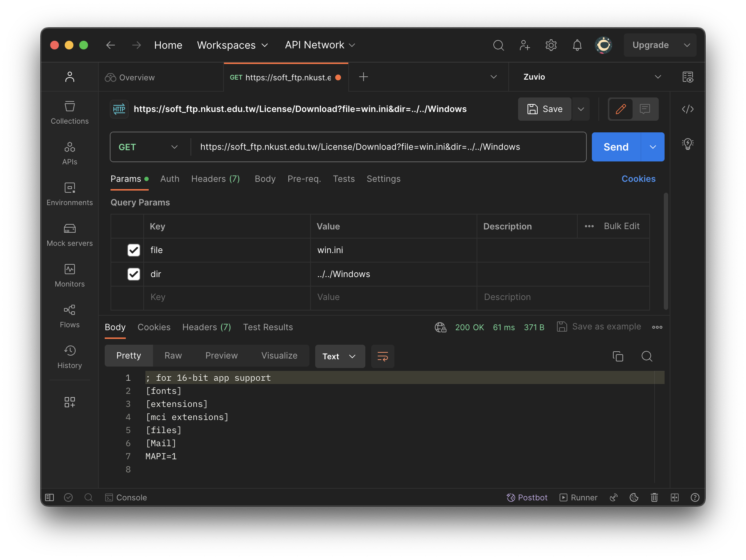Screen dimensions: 746x560
Task: Switch response view to Preview
Action: (x=221, y=355)
